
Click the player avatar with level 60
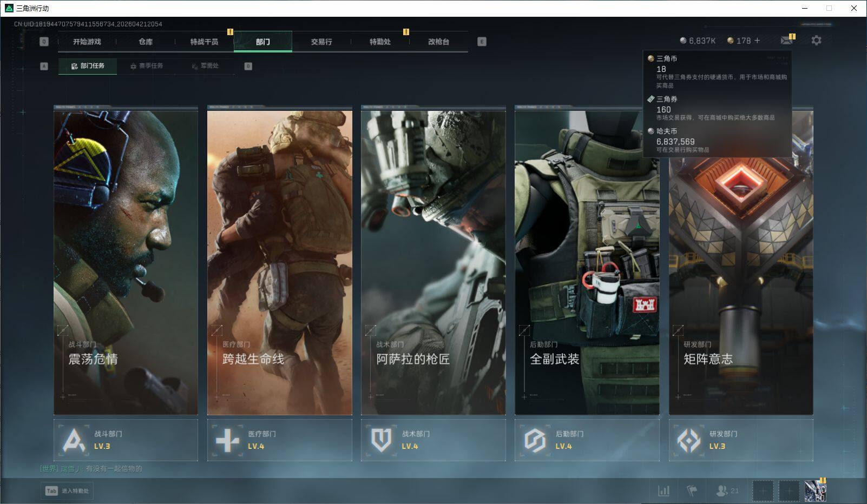point(815,491)
